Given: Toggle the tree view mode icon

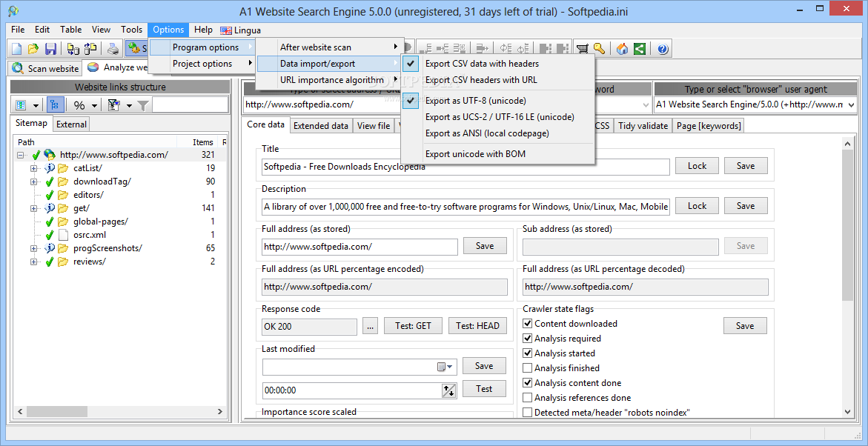Looking at the screenshot, I should (56, 105).
